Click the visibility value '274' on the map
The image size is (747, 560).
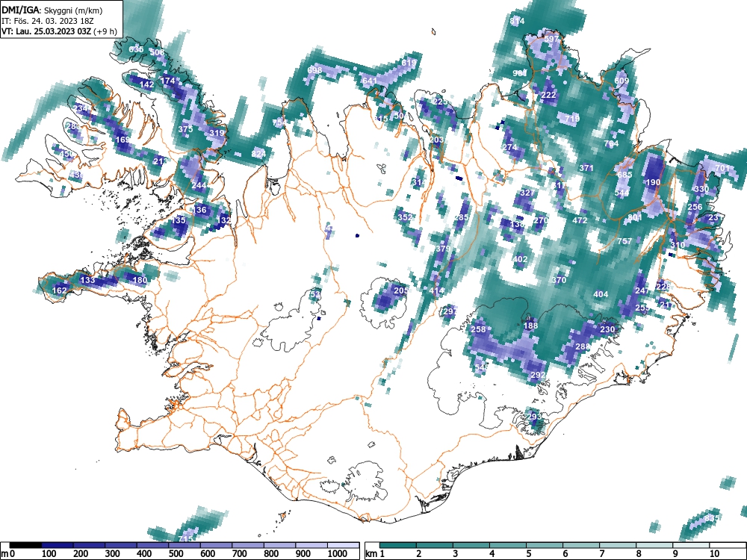[509, 147]
